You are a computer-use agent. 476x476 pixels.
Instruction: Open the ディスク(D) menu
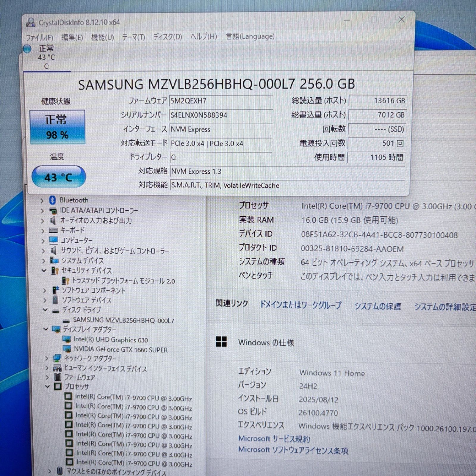167,37
